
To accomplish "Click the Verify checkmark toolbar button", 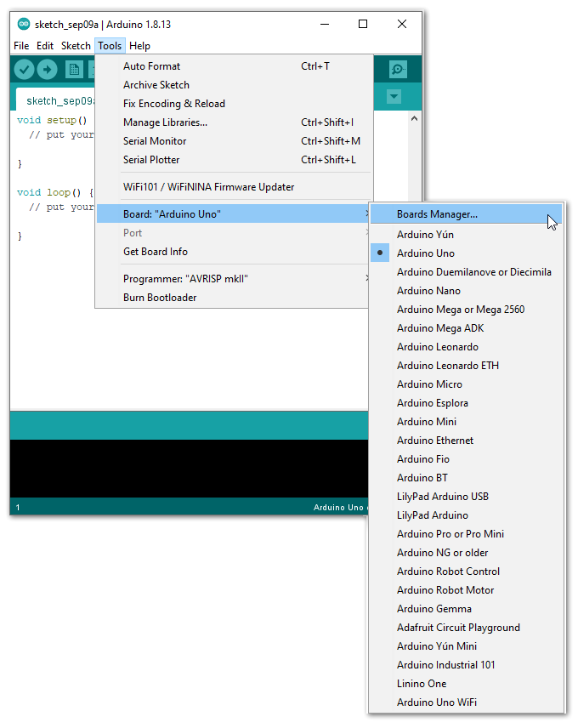I will pos(24,70).
